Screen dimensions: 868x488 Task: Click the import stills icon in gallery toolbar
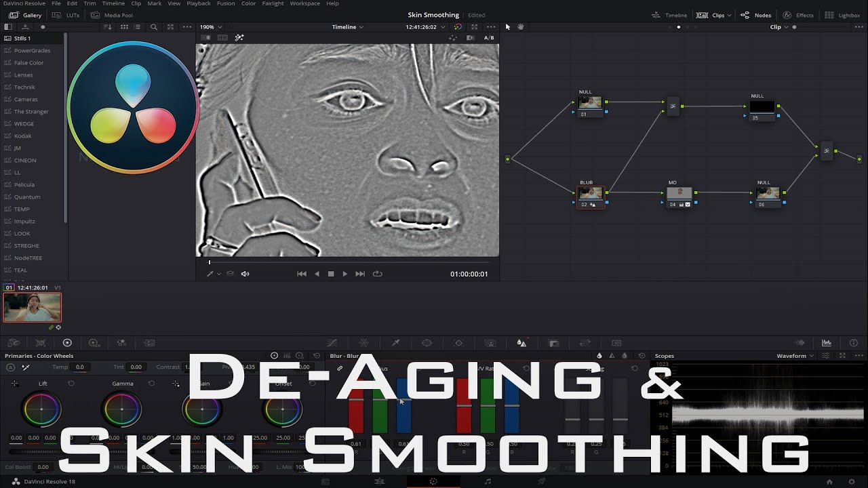coord(25,27)
